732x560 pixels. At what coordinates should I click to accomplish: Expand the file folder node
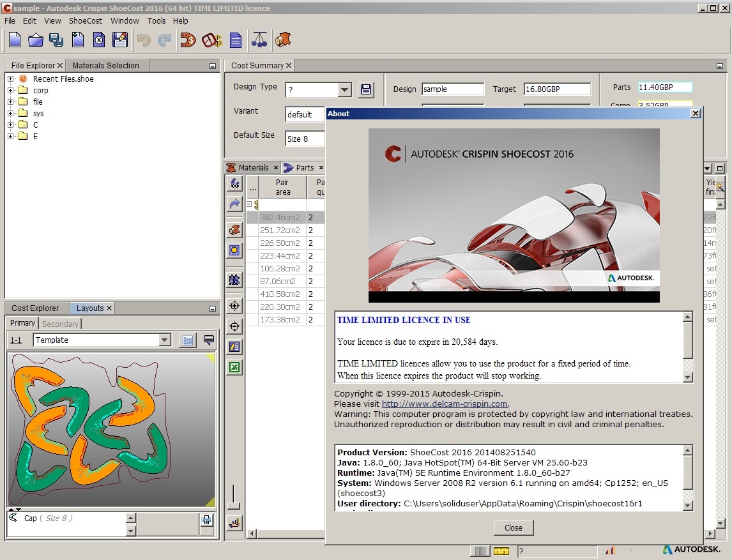[11, 102]
